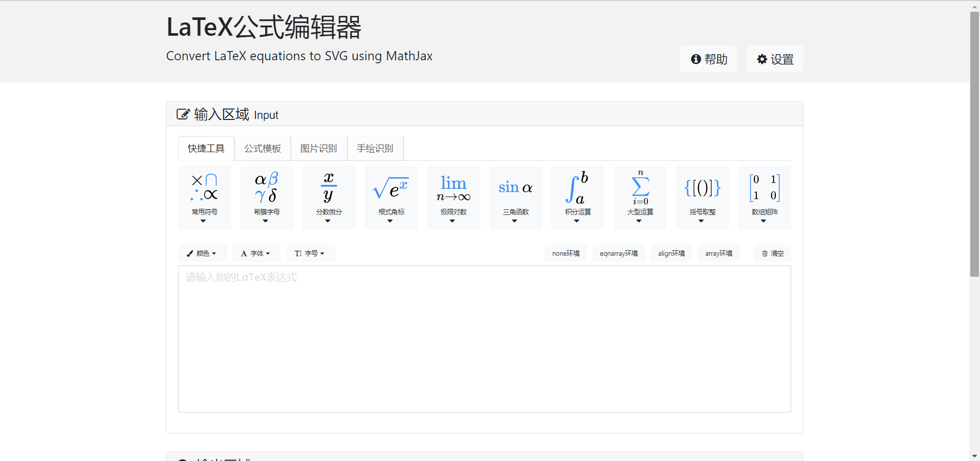Insert the align environment (align环境)

tap(671, 253)
